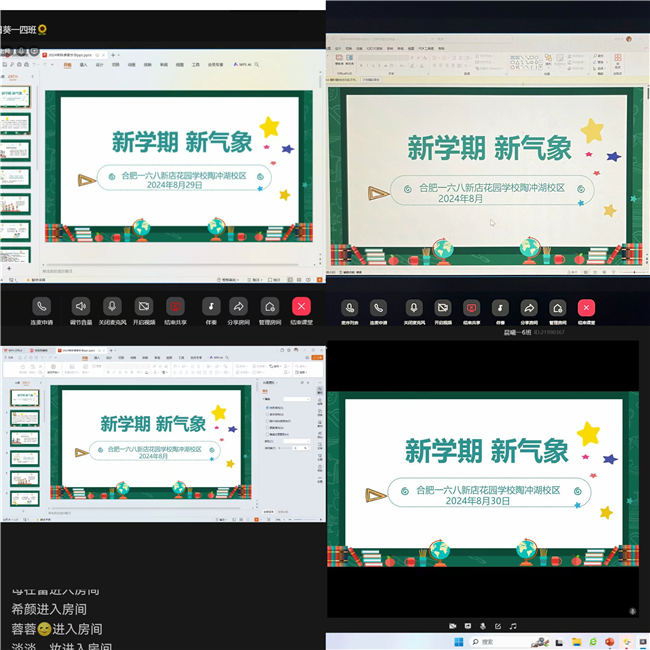The image size is (650, 650).
Task: Click 分享房间 share arrow in top-right toolbar
Action: 529,308
